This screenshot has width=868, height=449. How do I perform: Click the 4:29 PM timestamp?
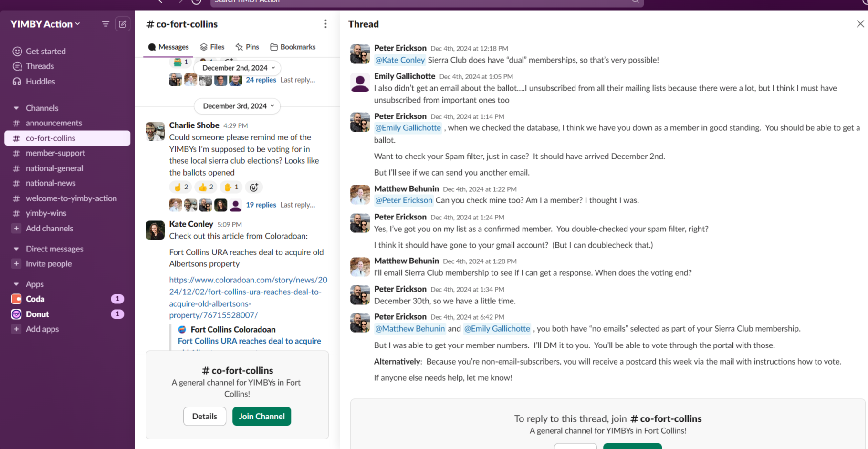point(236,126)
